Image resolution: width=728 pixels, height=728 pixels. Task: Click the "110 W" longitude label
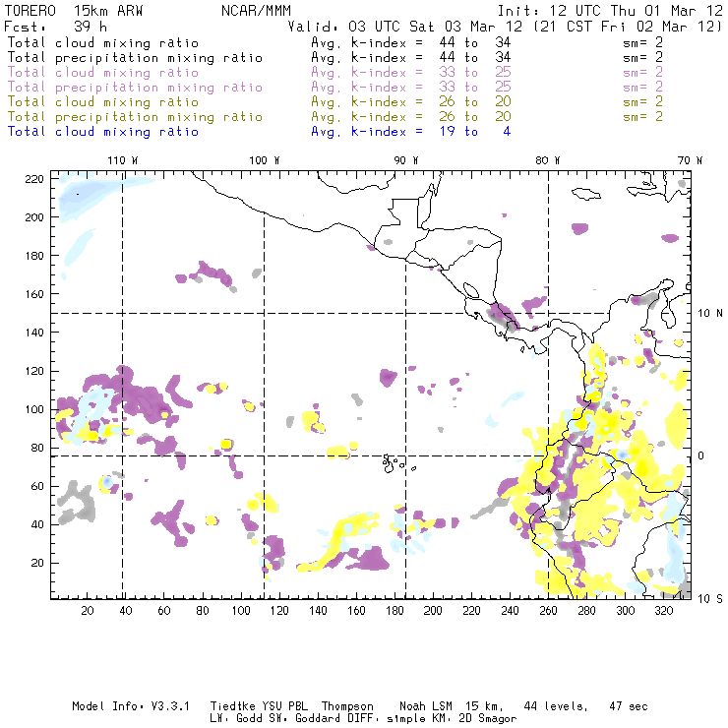tap(122, 160)
